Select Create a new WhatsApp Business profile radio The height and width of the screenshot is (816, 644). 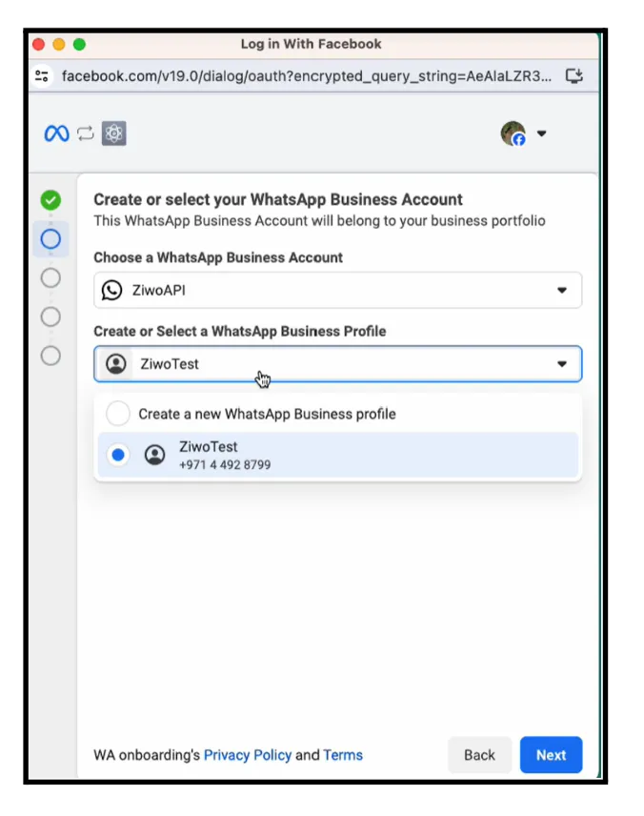click(118, 414)
